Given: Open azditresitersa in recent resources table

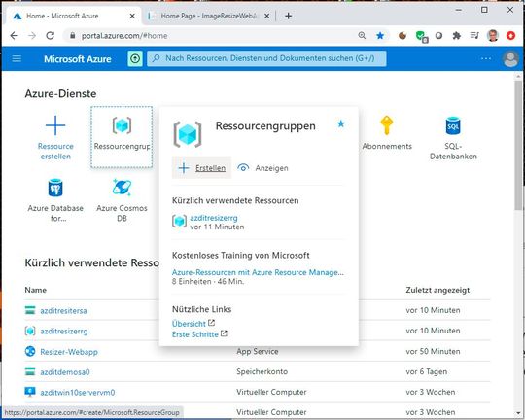Looking at the screenshot, I should click(63, 311).
